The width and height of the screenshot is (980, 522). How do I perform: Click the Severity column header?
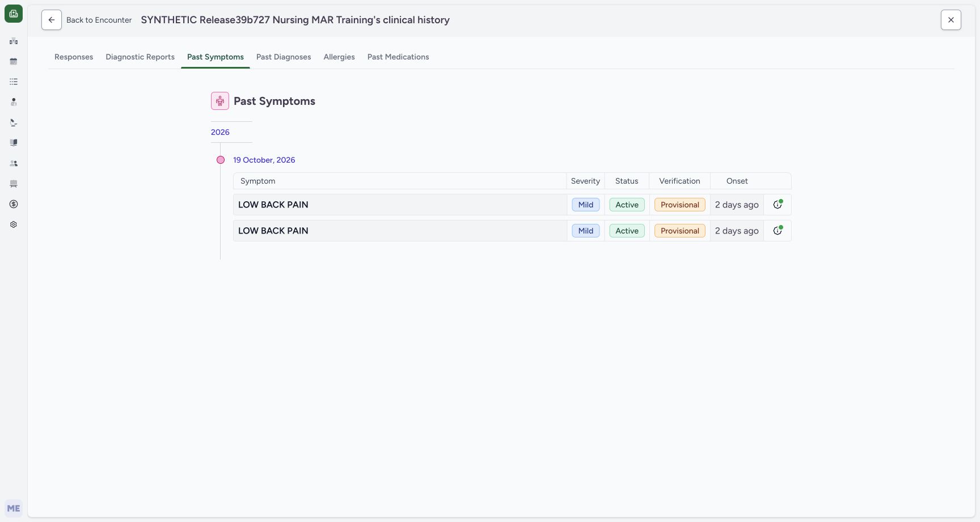[x=585, y=181]
